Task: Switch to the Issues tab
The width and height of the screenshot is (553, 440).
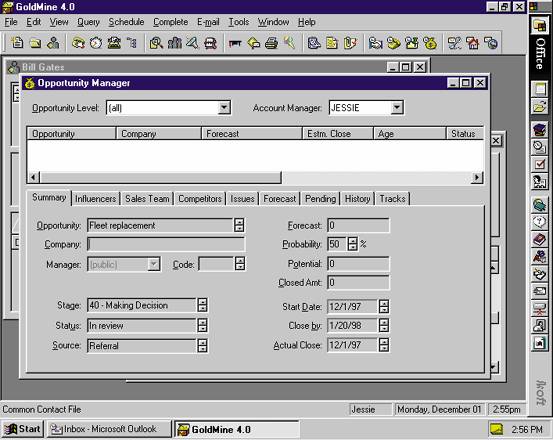Action: pos(242,199)
